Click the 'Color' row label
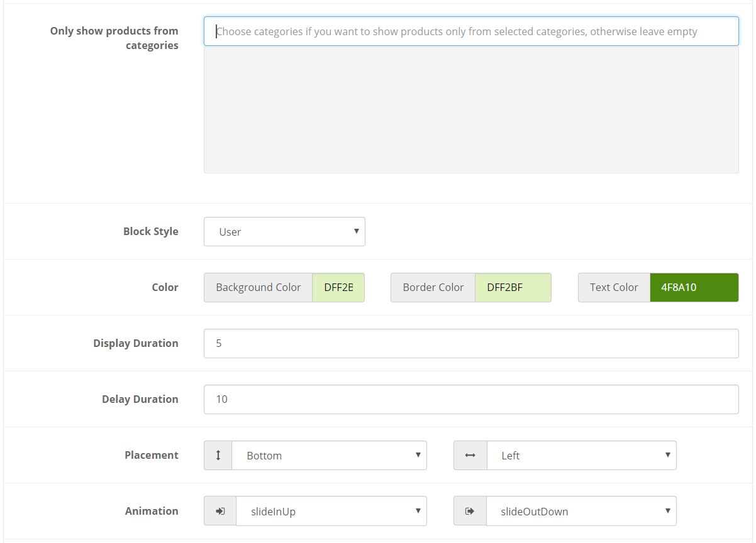The width and height of the screenshot is (756, 543). pyautogui.click(x=165, y=287)
